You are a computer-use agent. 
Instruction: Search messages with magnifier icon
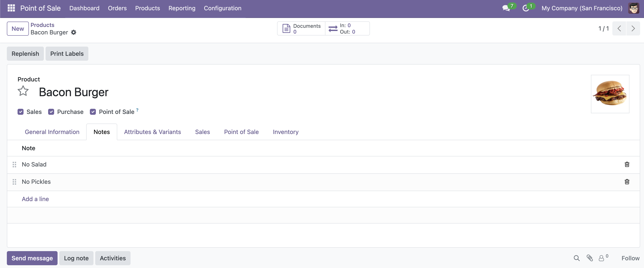tap(577, 258)
